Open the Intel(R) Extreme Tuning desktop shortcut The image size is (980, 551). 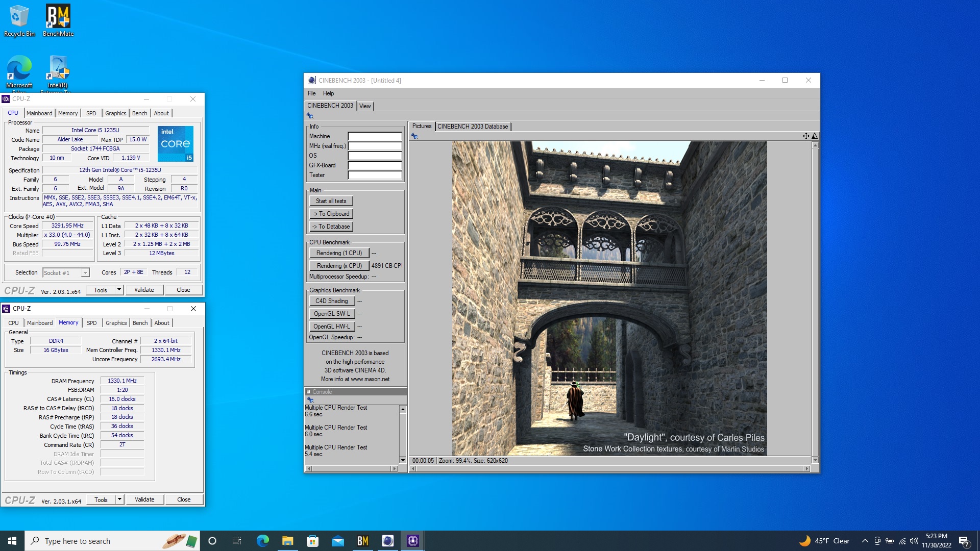pos(58,72)
